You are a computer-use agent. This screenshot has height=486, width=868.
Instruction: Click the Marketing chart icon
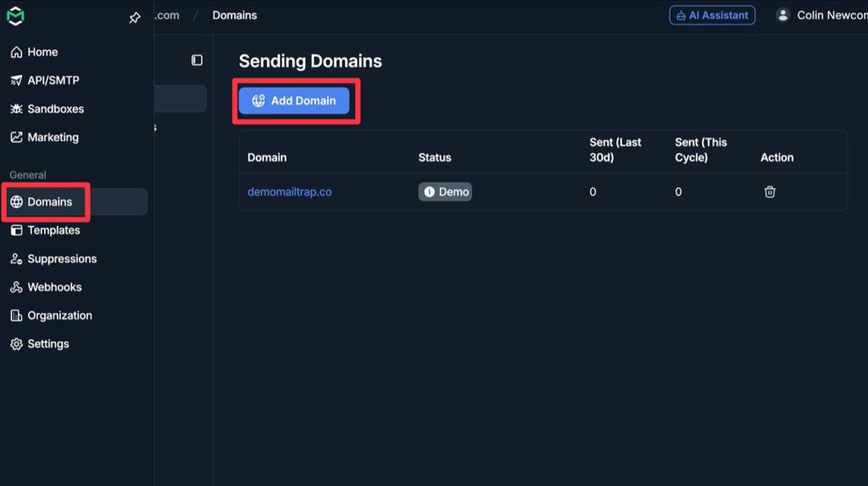pos(17,137)
